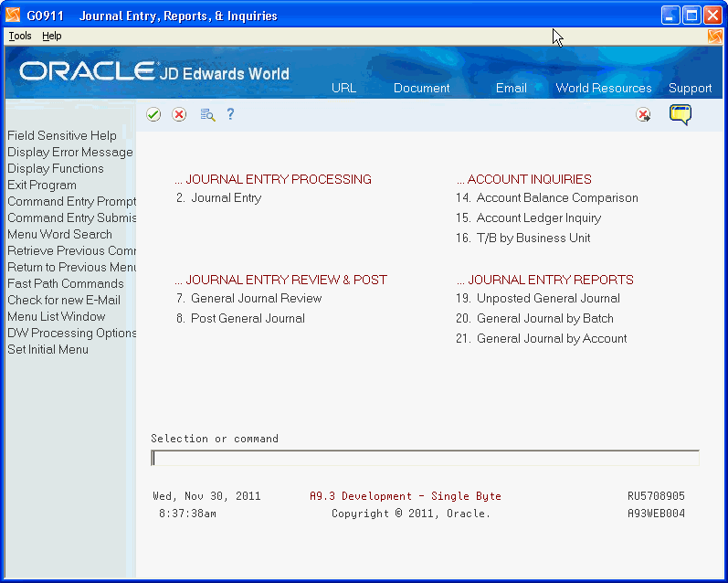Open the Document banner link
Image resolution: width=728 pixels, height=583 pixels.
pos(422,89)
